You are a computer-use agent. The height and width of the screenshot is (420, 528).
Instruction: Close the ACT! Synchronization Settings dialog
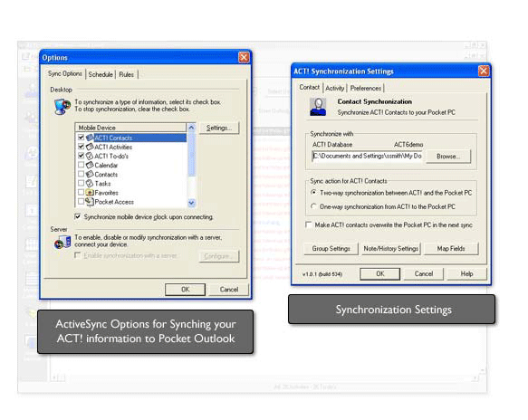coord(484,71)
